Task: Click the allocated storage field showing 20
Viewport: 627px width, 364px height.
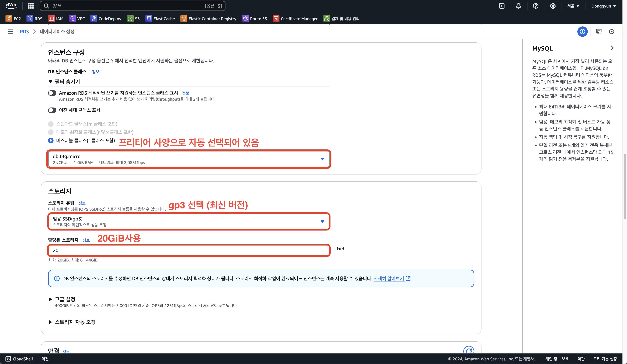Action: 189,251
